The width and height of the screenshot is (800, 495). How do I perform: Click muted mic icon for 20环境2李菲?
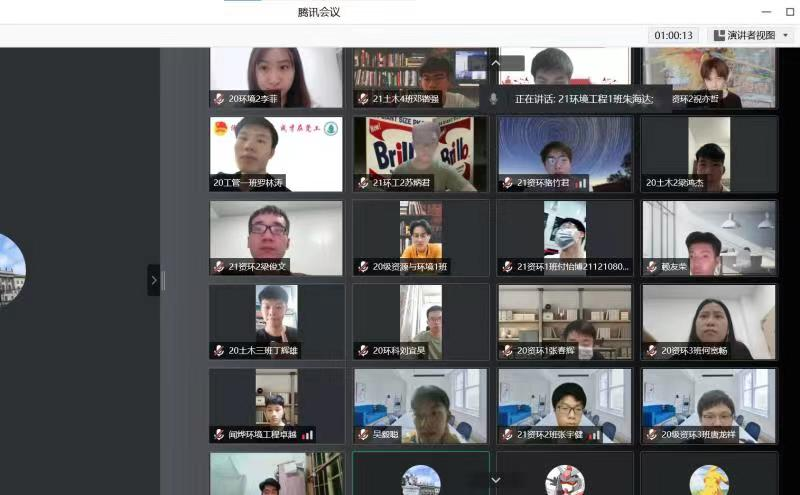219,99
